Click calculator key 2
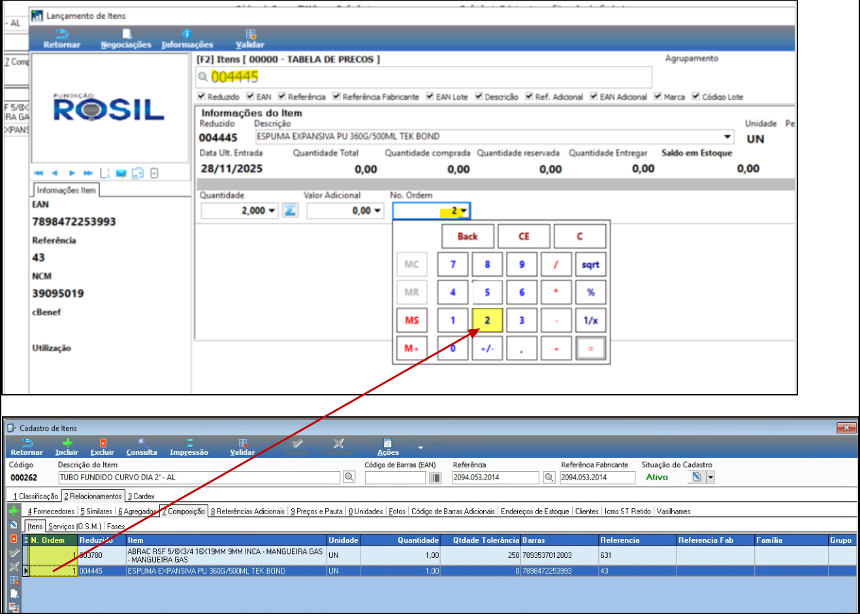The image size is (860, 616). pos(487,320)
